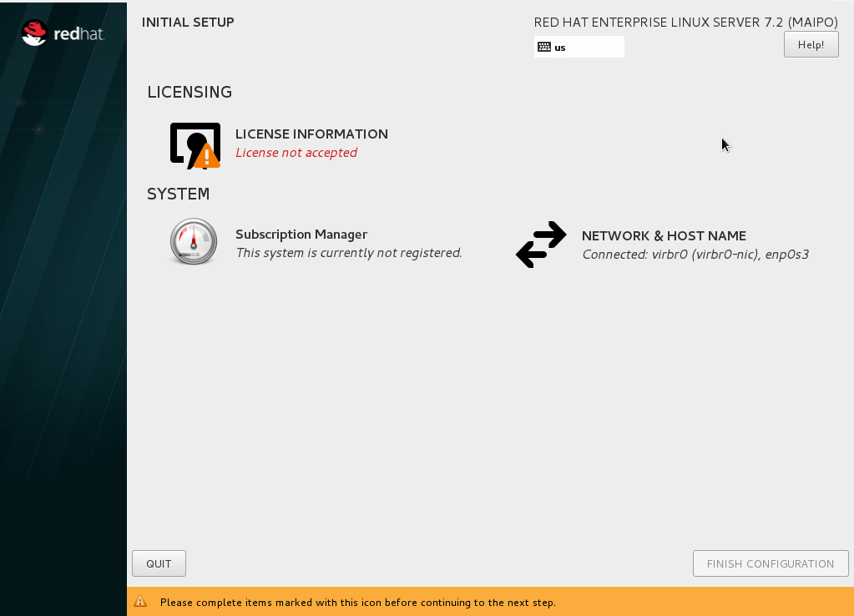
Task: Open the NETWORK & HOST NAME title
Action: pyautogui.click(x=664, y=236)
